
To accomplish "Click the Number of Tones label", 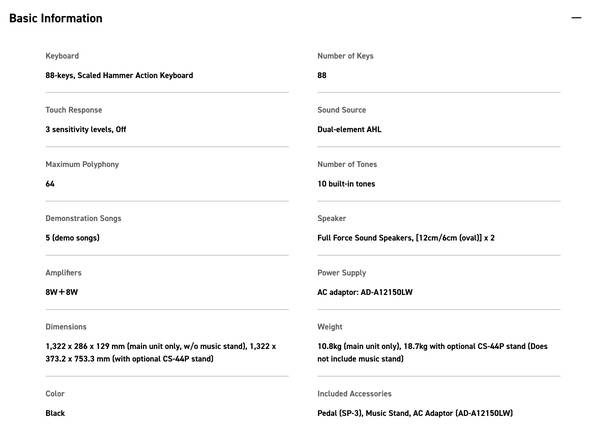I will click(x=347, y=164).
